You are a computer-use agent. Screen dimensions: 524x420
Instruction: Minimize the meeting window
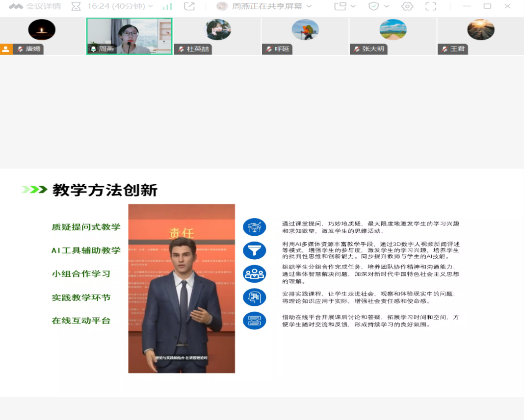point(467,6)
